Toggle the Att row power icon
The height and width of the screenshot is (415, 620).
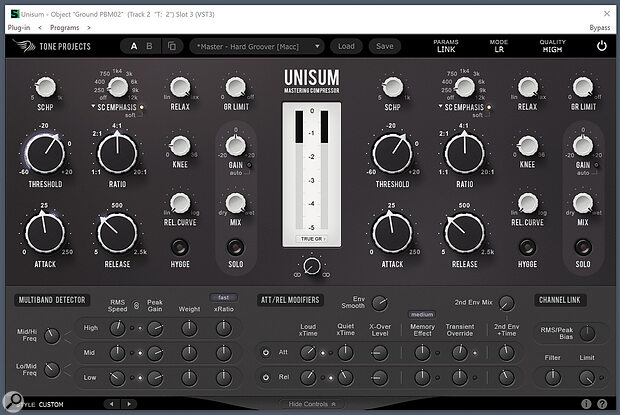266,352
